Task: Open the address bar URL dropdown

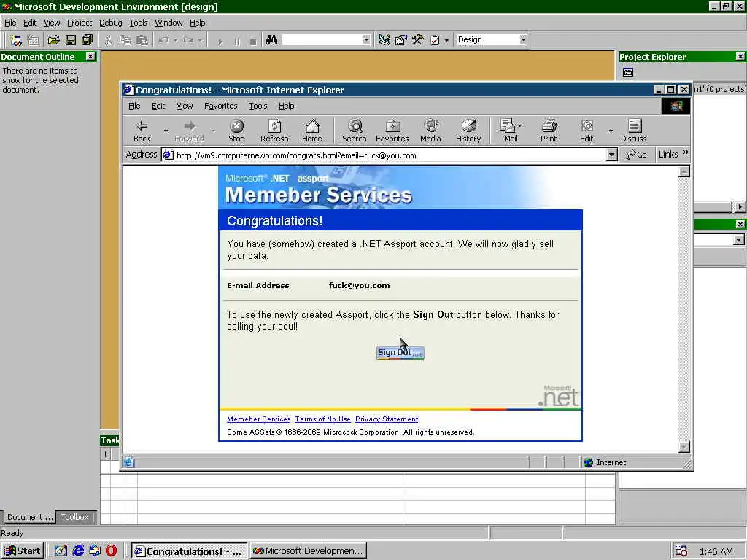Action: click(x=612, y=155)
